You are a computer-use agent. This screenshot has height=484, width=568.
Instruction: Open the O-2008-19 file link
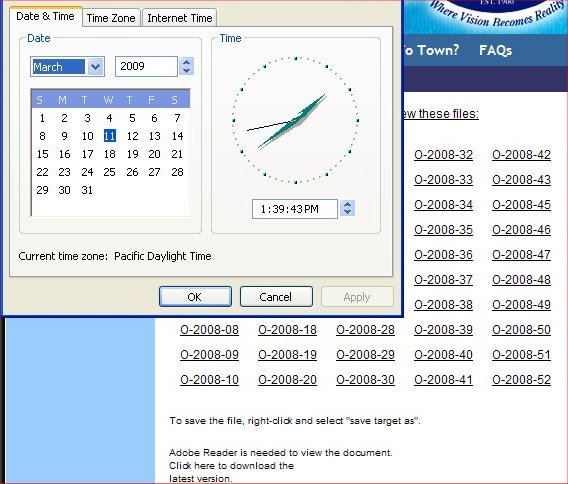287,355
